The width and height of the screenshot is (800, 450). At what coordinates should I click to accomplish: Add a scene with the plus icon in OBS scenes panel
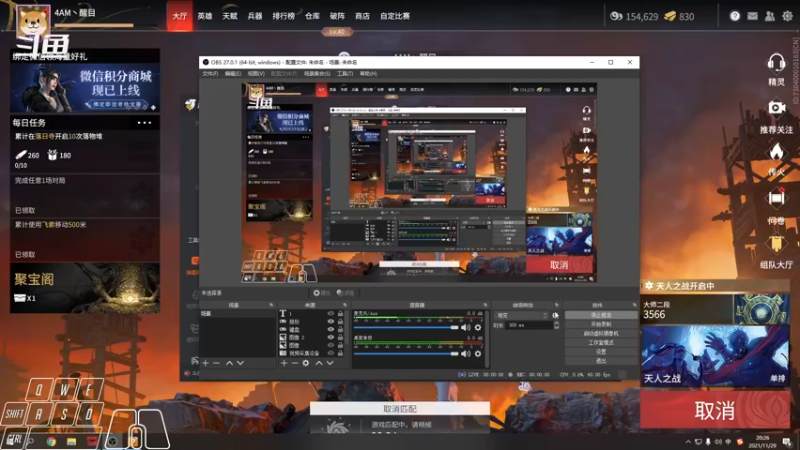point(206,363)
